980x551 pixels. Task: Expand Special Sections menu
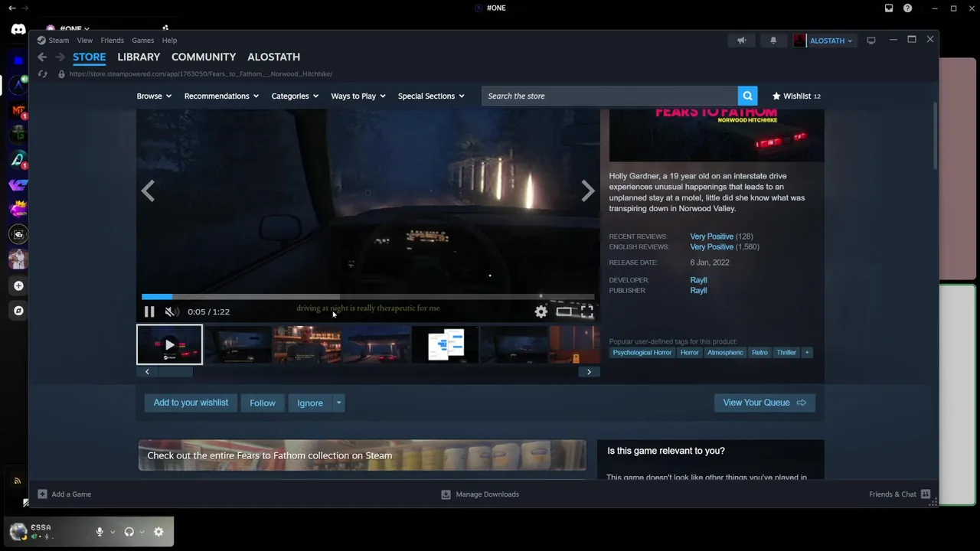(431, 96)
